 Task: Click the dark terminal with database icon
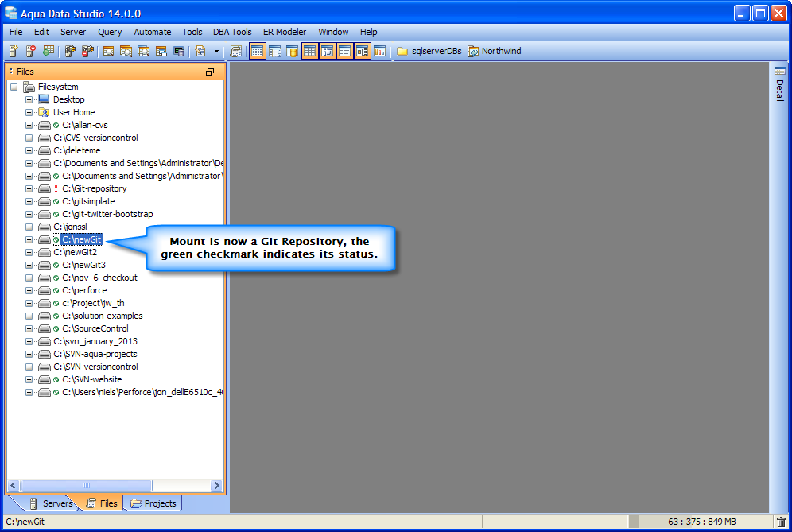179,51
